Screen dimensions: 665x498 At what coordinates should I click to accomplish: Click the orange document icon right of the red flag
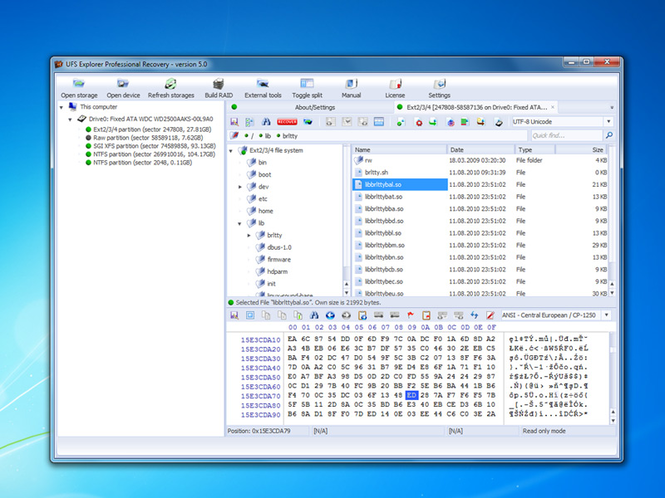[426, 315]
